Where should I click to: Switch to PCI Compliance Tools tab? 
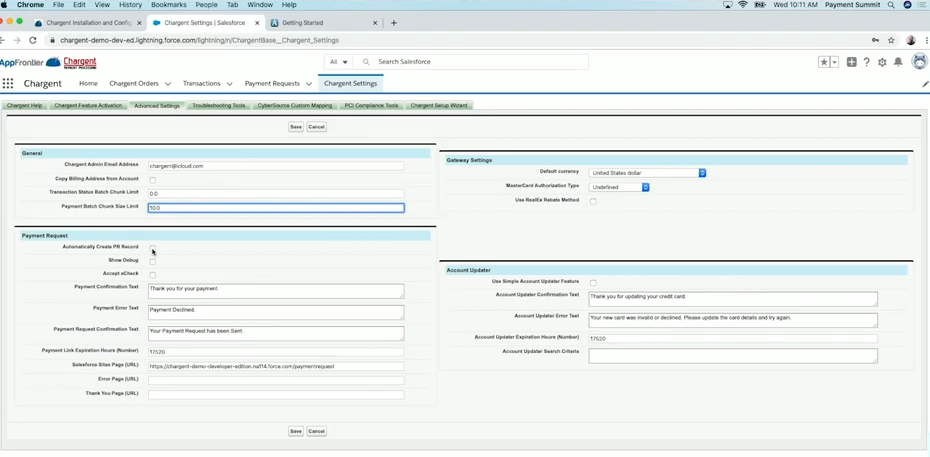tap(371, 106)
